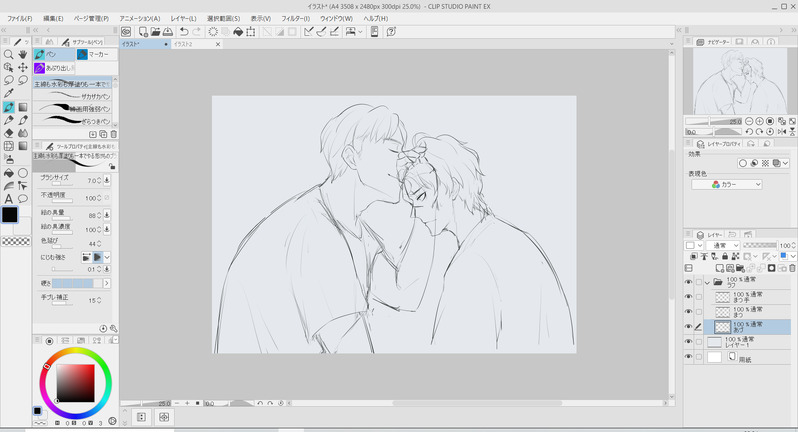Click the New layer folder icon
Image resolution: width=798 pixels, height=432 pixels.
point(740,268)
